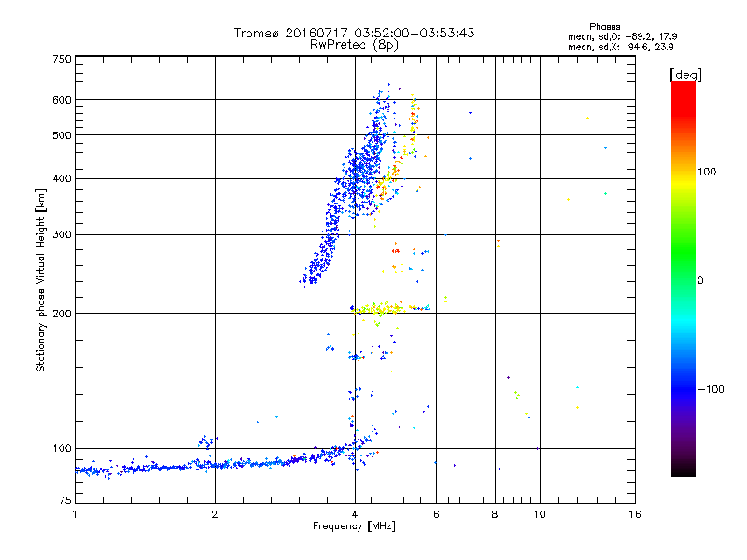Click the '400' y-axis tick label
The width and height of the screenshot is (747, 560).
point(62,178)
